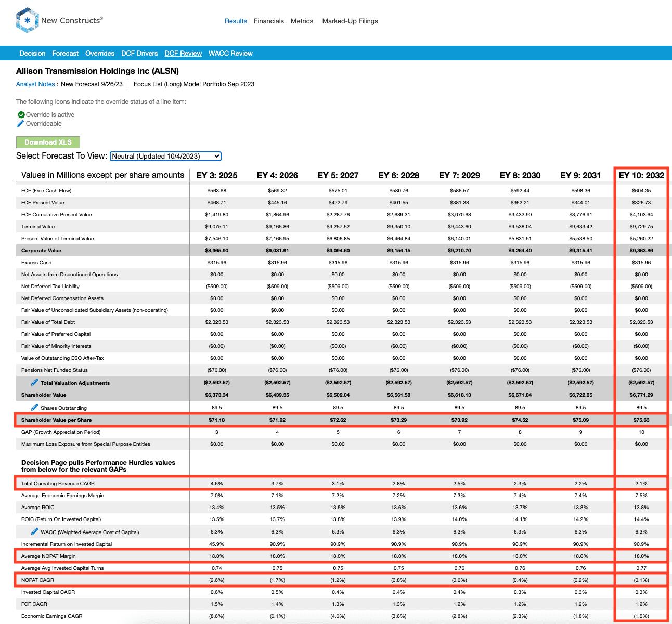Switch to the Overrides tab
This screenshot has width=672, height=624.
[x=100, y=54]
